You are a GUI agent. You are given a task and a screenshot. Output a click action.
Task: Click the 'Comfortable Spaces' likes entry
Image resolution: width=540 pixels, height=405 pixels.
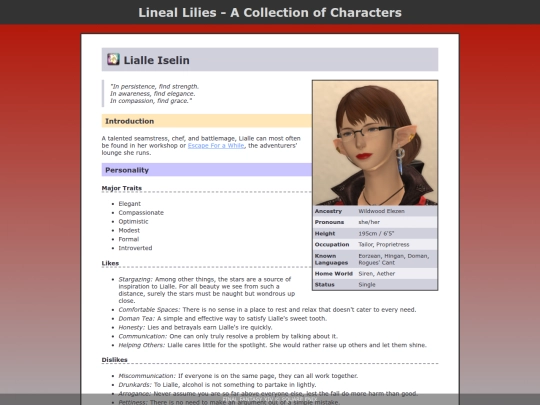tap(267, 310)
